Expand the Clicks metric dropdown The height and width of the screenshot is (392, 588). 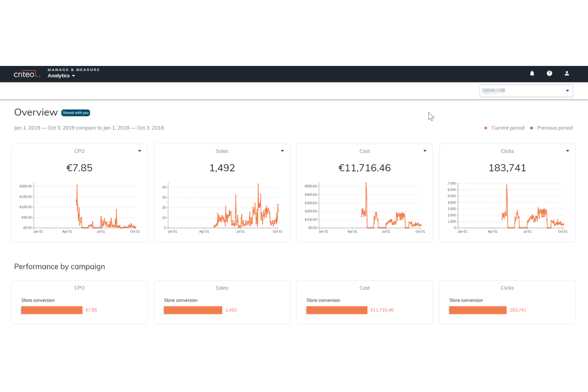click(567, 151)
